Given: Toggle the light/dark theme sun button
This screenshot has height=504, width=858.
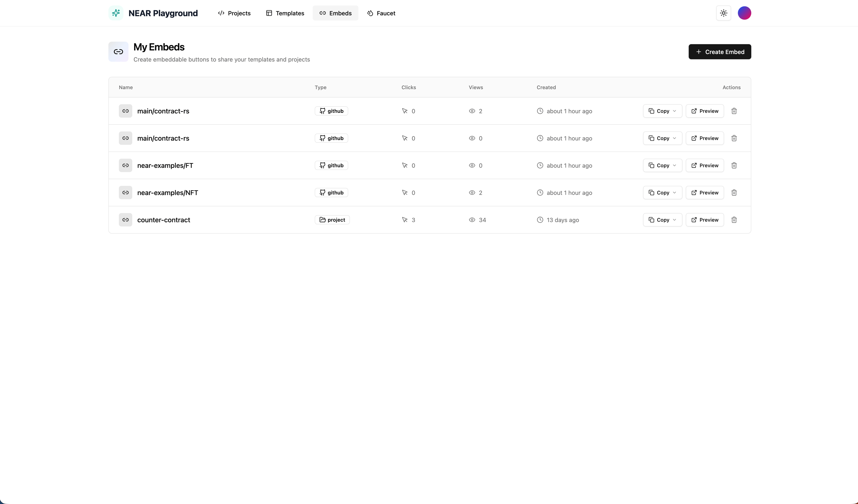Looking at the screenshot, I should tap(723, 13).
